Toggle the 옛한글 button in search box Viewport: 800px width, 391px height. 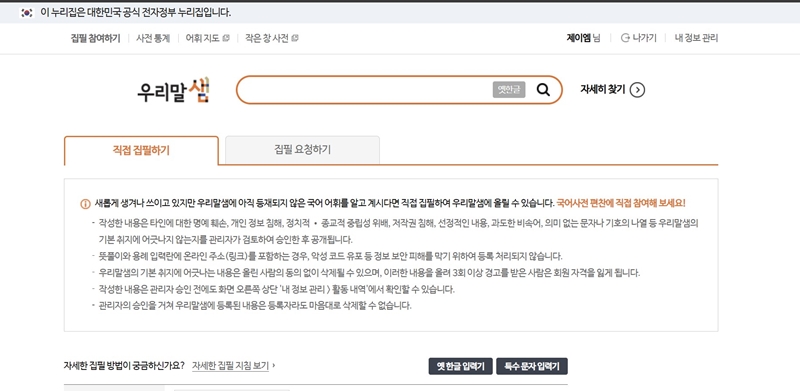(509, 90)
